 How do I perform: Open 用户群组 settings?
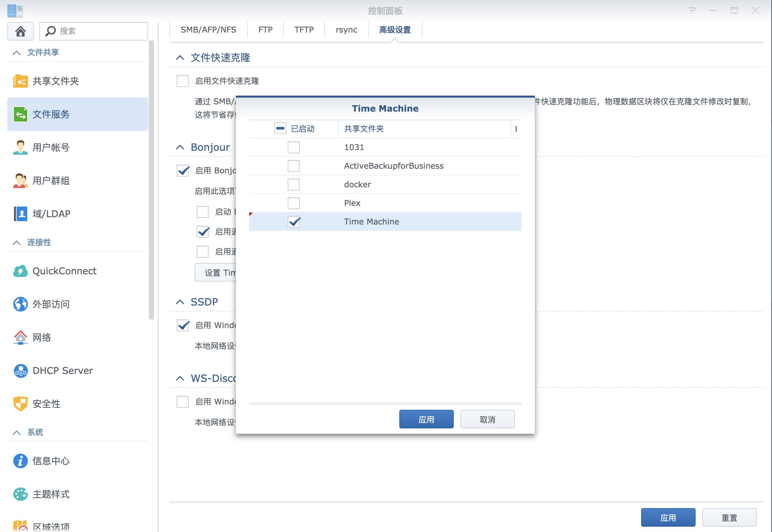tap(51, 181)
